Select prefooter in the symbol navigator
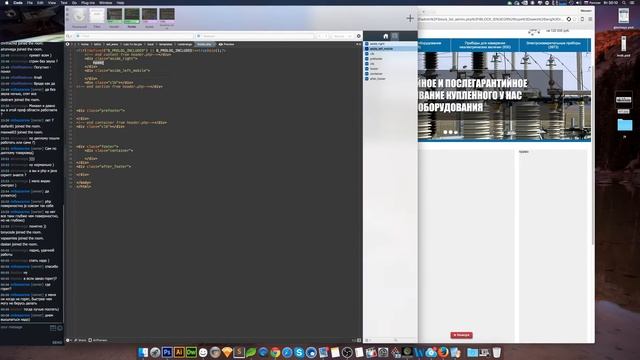Viewport: 640px width, 360px height. (391, 59)
